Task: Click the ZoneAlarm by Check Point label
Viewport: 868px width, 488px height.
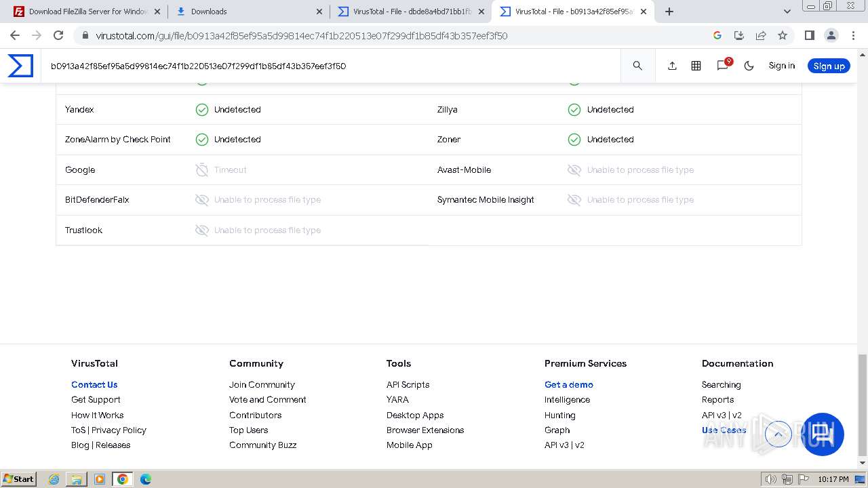Action: [118, 140]
